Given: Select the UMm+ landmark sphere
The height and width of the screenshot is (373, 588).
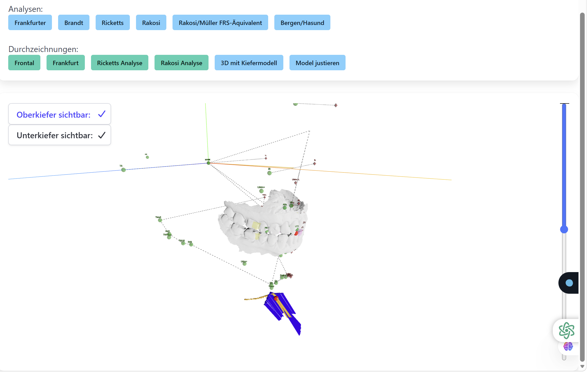Looking at the screenshot, I should click(x=261, y=191).
